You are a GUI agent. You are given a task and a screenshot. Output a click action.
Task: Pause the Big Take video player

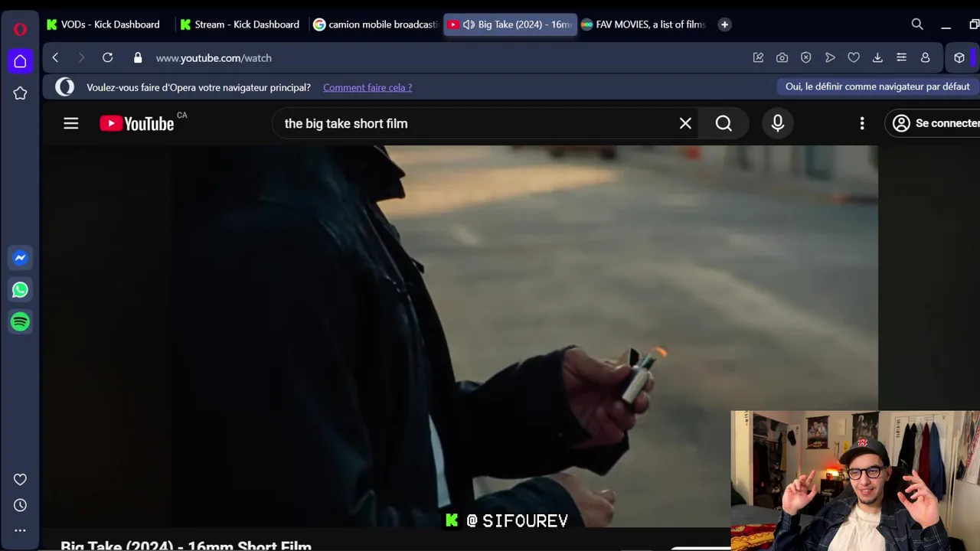pyautogui.click(x=459, y=335)
